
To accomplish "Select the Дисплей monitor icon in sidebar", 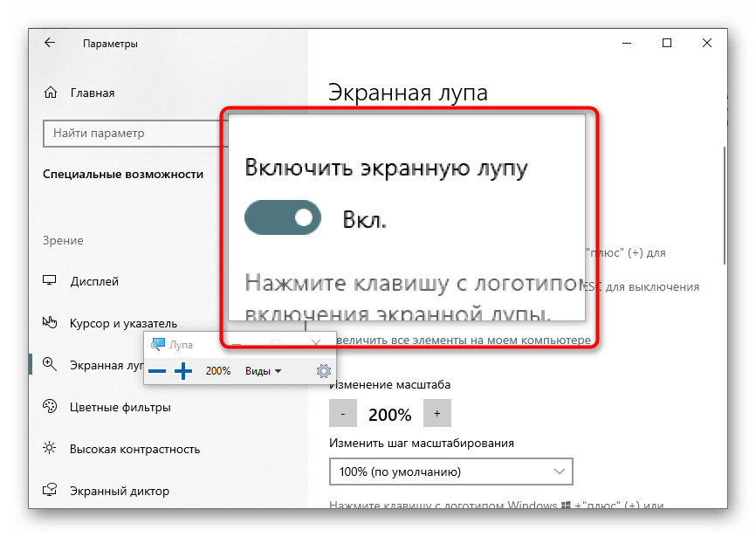I will [51, 281].
